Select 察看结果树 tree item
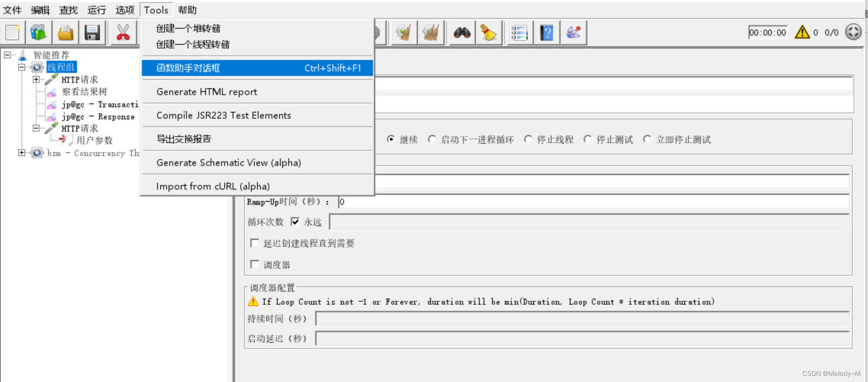This screenshot has height=382, width=868. tap(84, 92)
